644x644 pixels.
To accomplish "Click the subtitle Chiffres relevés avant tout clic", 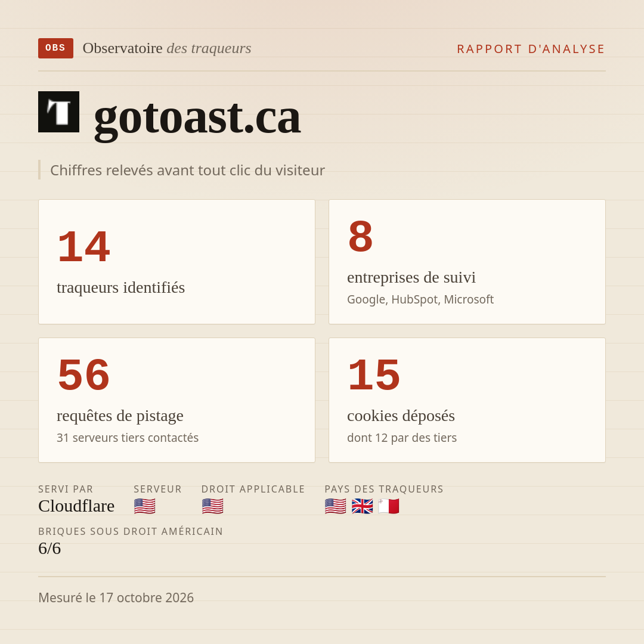I will pos(187,170).
